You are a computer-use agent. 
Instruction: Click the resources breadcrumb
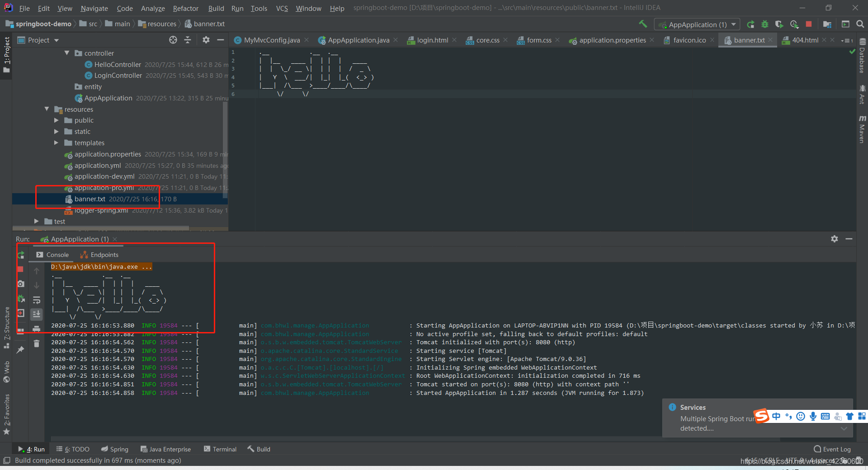pyautogui.click(x=157, y=24)
